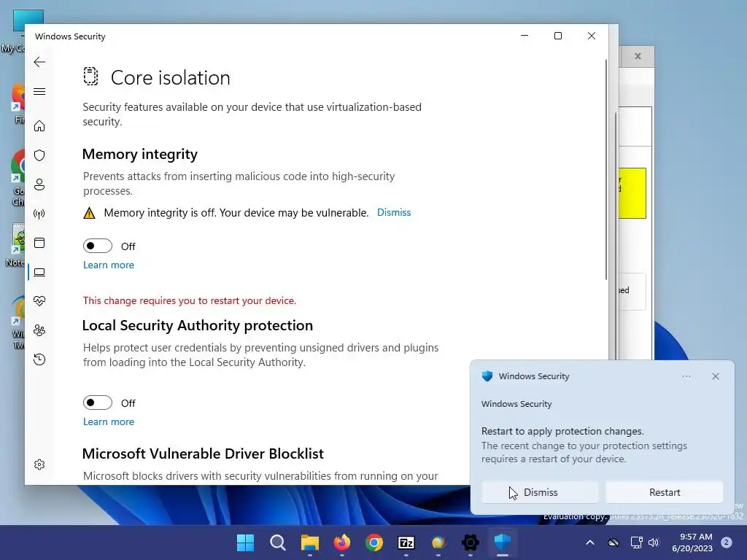Open the hamburger navigation menu
Viewport: 747px width, 560px height.
pos(39,91)
